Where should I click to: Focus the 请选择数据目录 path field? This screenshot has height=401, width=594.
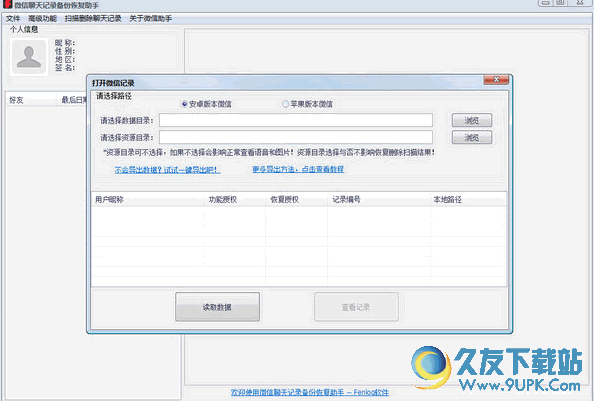coord(295,120)
